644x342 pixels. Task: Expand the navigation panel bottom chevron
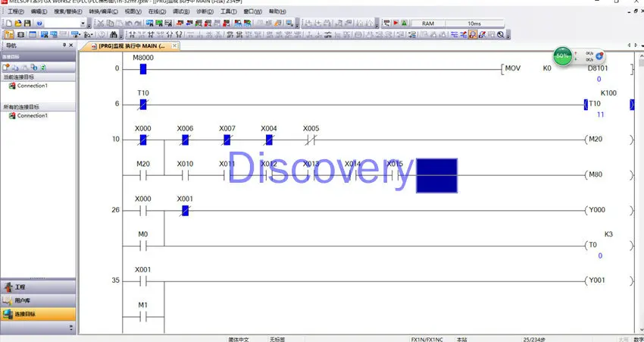(x=71, y=328)
